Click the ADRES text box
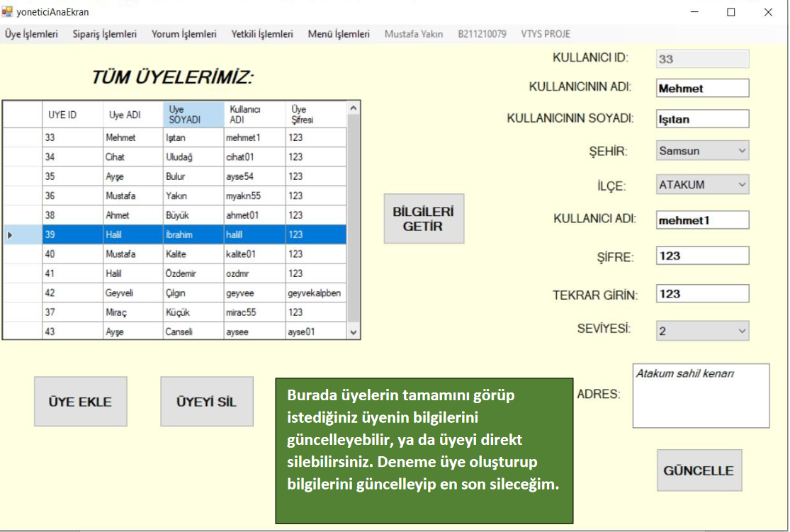The height and width of the screenshot is (532, 790). tap(701, 396)
